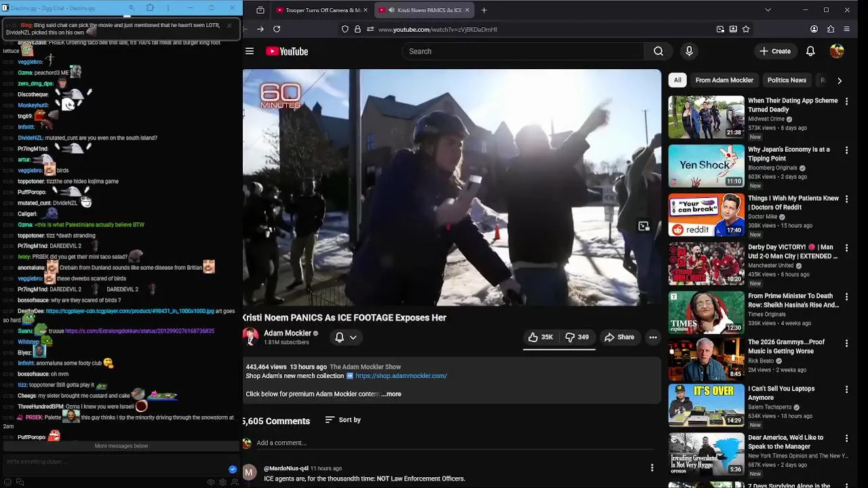Open shop.adamockler.com merch link
868x488 pixels.
[401, 375]
